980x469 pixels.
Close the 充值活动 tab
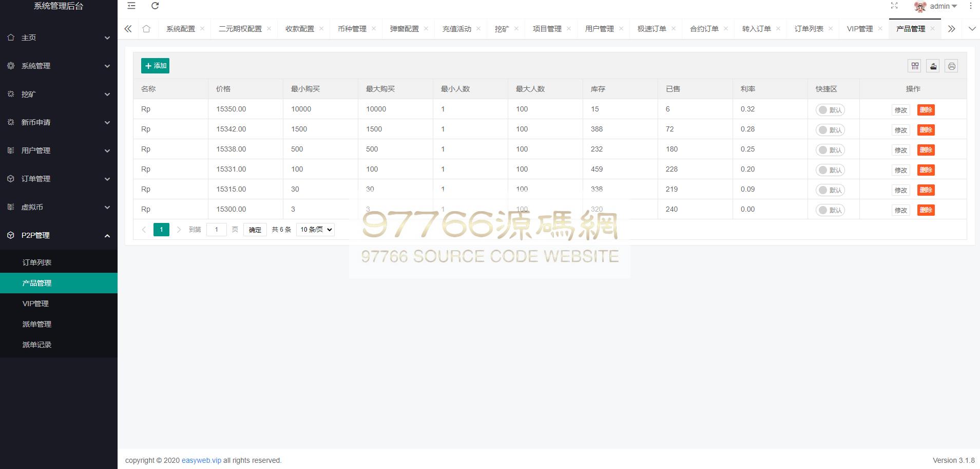pyautogui.click(x=478, y=29)
